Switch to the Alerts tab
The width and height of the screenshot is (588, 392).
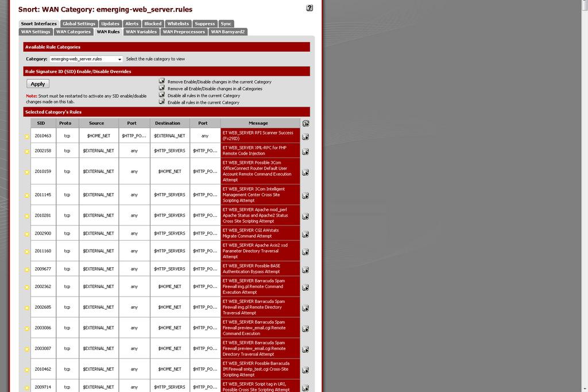pyautogui.click(x=131, y=24)
